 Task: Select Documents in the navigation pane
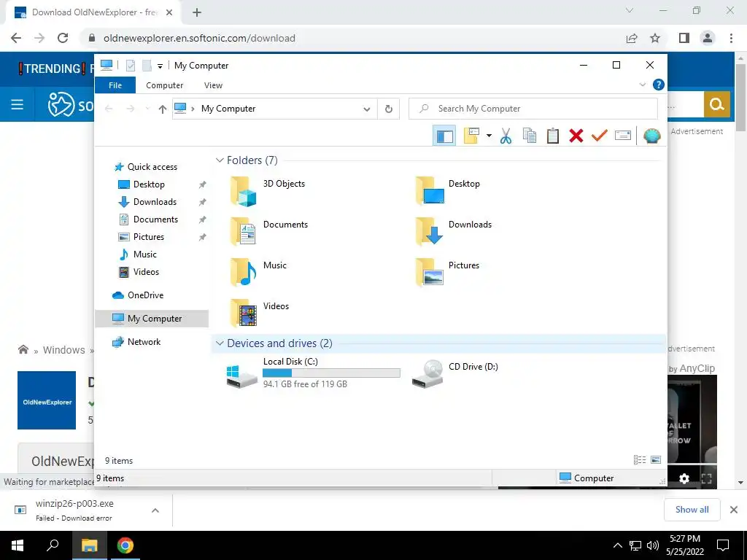155,219
